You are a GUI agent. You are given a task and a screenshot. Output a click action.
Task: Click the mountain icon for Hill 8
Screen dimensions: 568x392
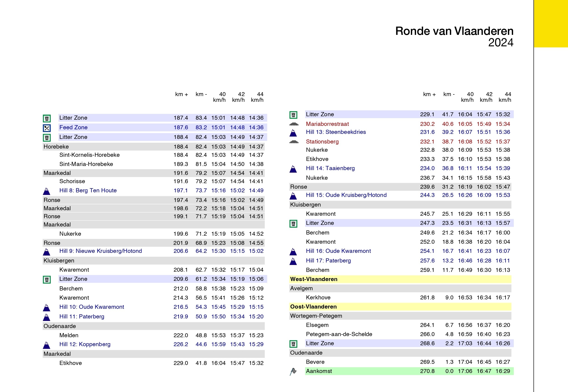46,191
